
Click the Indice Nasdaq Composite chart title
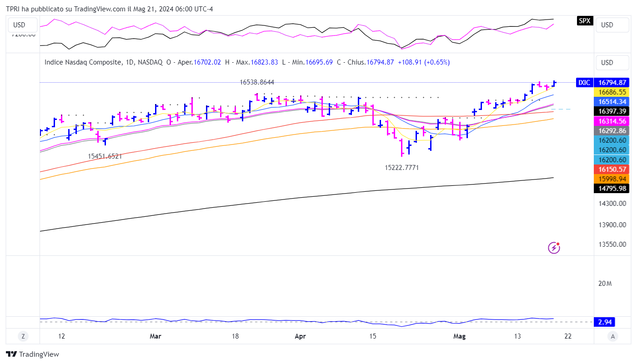coord(83,62)
